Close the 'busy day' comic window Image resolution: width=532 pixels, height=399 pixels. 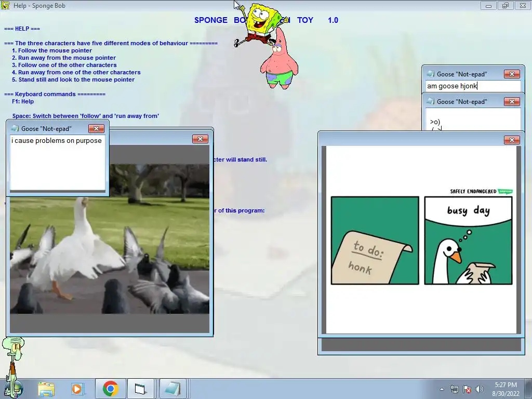click(x=512, y=140)
